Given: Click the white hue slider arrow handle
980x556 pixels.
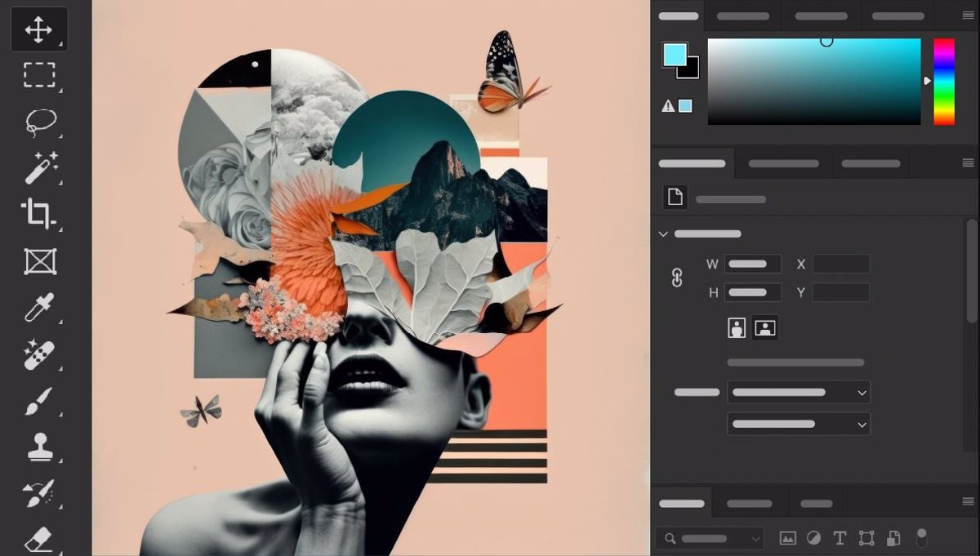Looking at the screenshot, I should [x=927, y=81].
